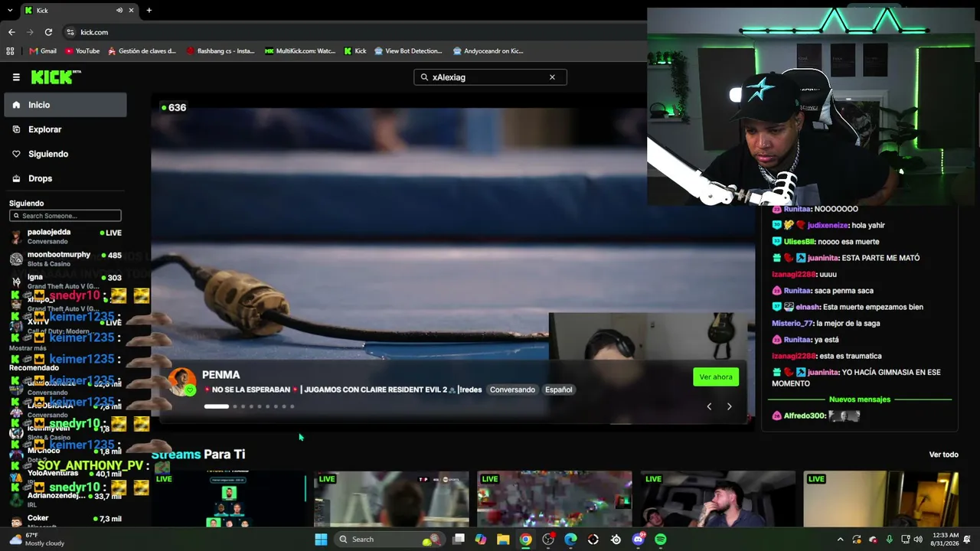Open the Kick hamburger sidebar menu
Image resolution: width=980 pixels, height=551 pixels.
coord(16,77)
